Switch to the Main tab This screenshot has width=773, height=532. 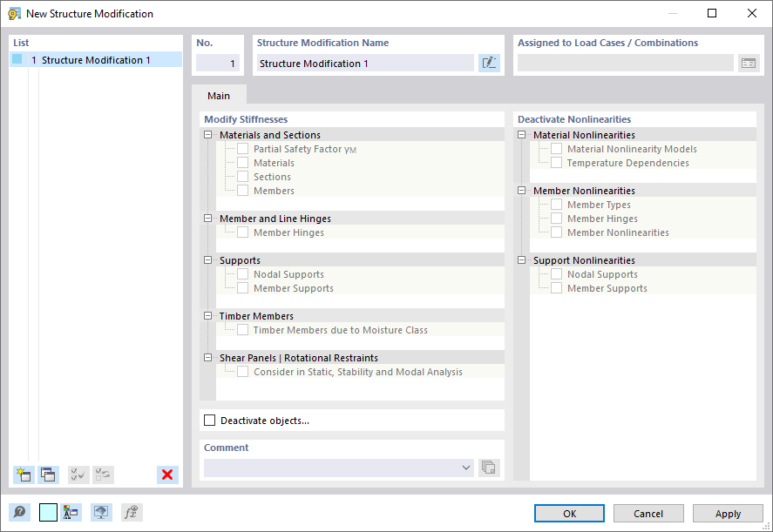pos(218,96)
